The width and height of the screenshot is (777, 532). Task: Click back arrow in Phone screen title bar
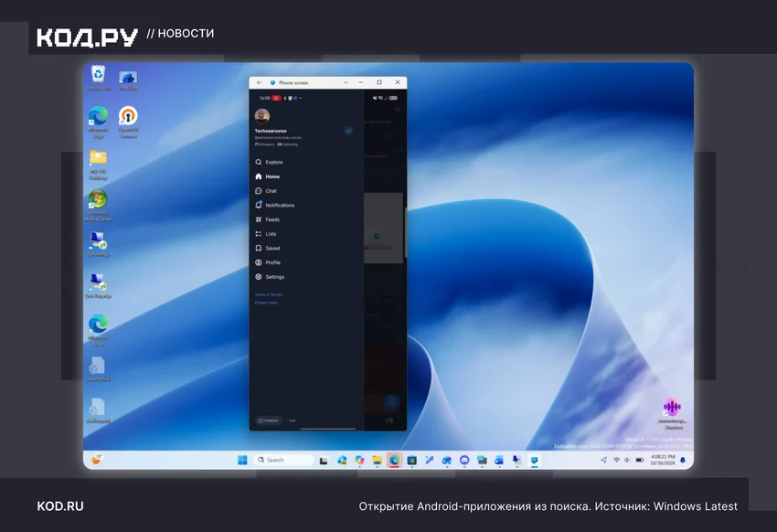click(x=260, y=82)
